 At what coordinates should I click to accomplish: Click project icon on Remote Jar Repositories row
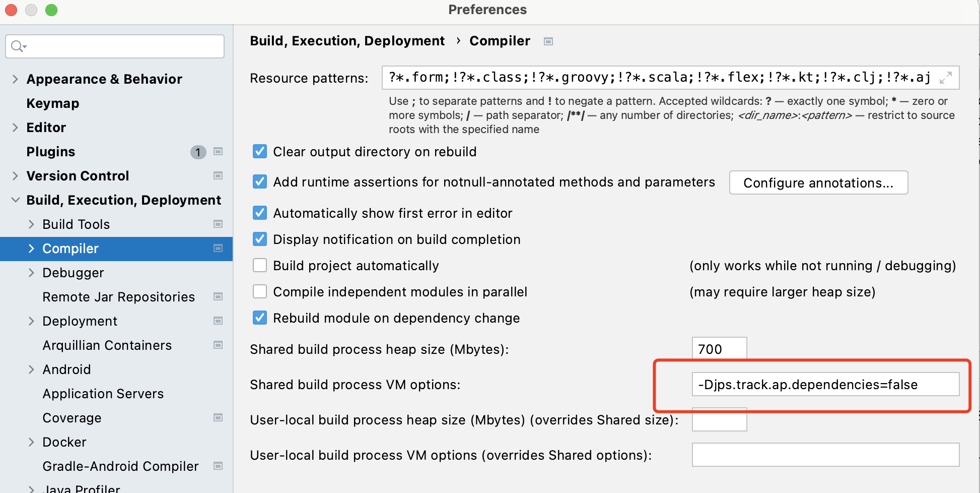pyautogui.click(x=218, y=296)
